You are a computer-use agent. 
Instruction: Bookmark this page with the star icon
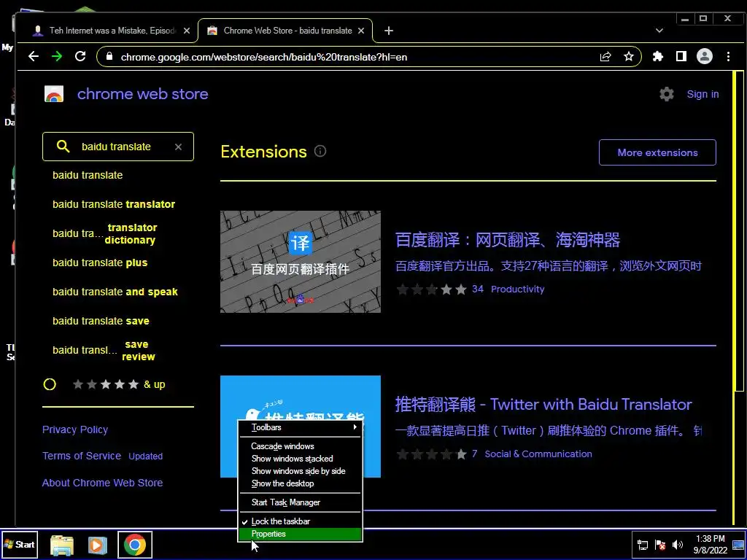[x=629, y=57]
